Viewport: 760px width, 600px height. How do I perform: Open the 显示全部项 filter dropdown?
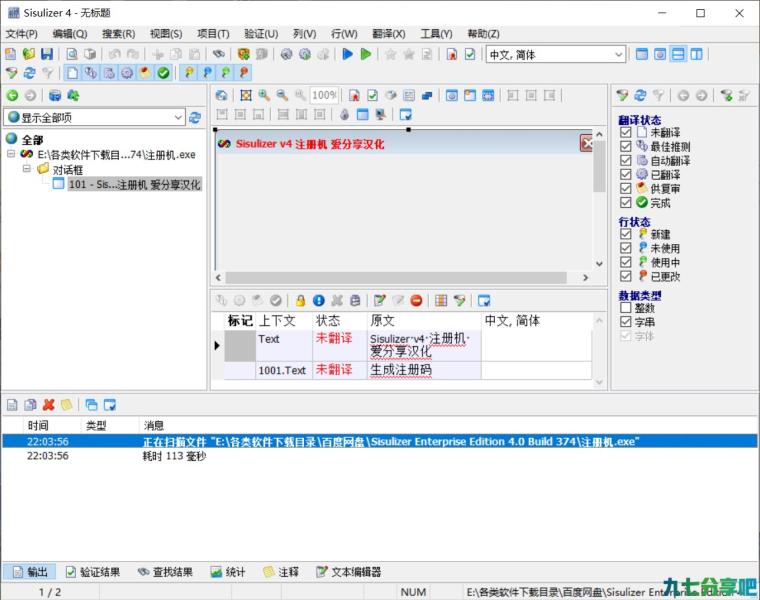click(x=95, y=117)
